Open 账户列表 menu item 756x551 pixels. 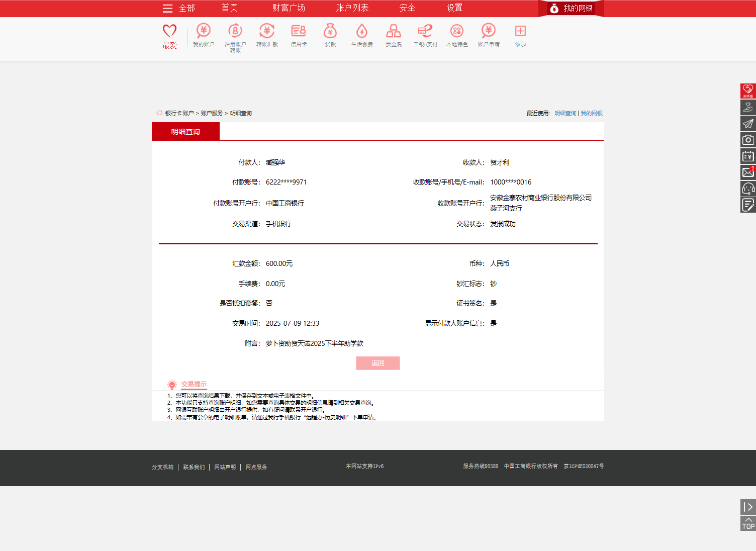click(352, 8)
